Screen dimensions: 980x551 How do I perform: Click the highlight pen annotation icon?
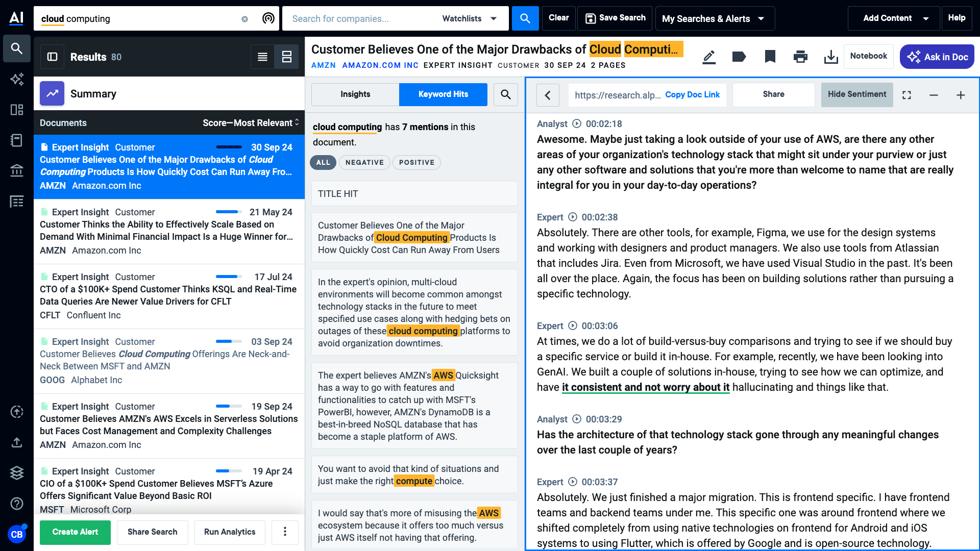click(x=709, y=57)
